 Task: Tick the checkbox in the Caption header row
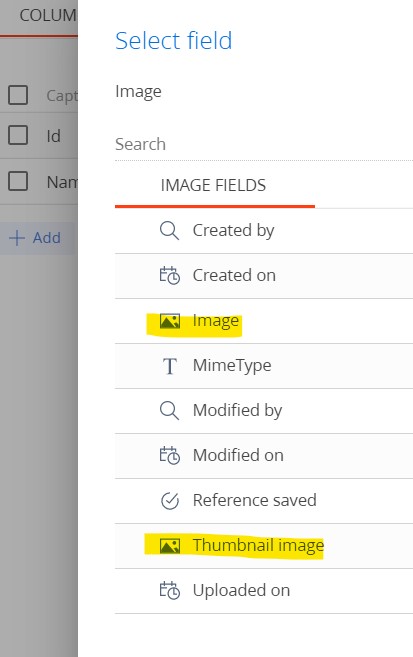(x=18, y=95)
